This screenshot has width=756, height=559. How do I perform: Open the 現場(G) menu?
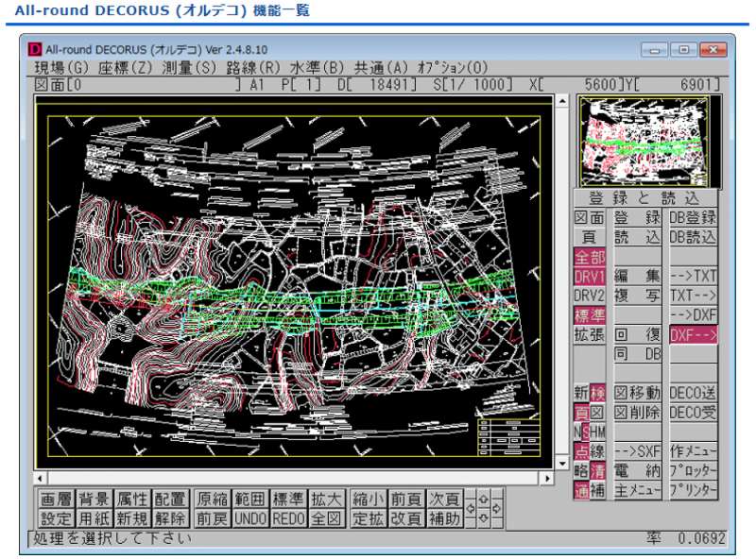pos(61,68)
